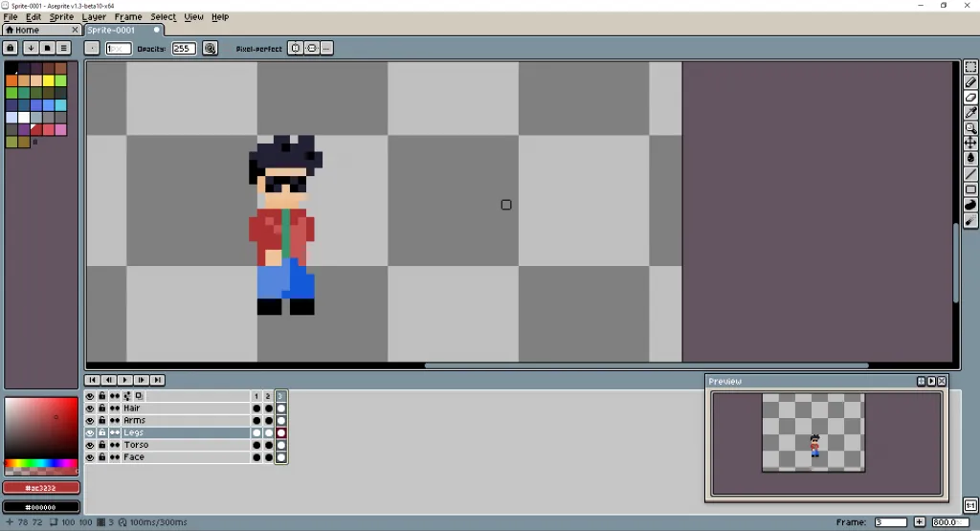This screenshot has height=531, width=980.
Task: Open the View menu
Action: (193, 17)
